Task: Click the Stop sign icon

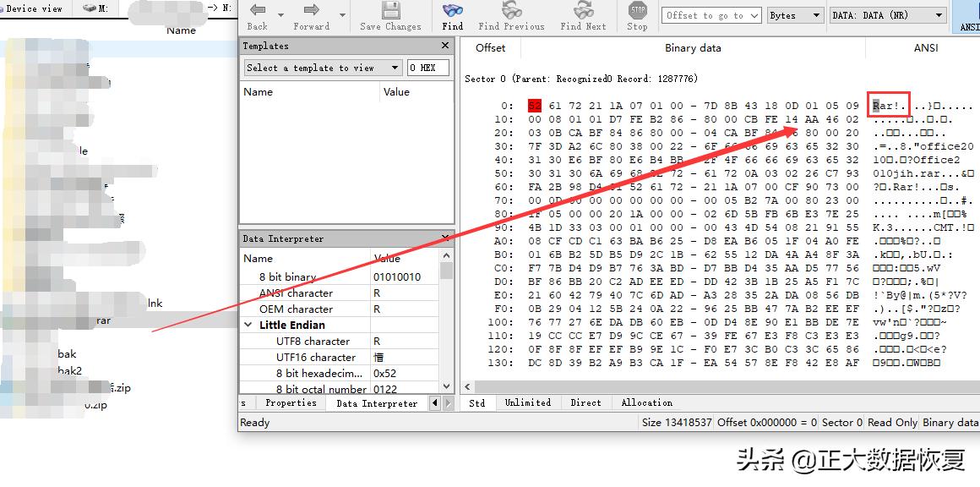Action: pos(638,10)
